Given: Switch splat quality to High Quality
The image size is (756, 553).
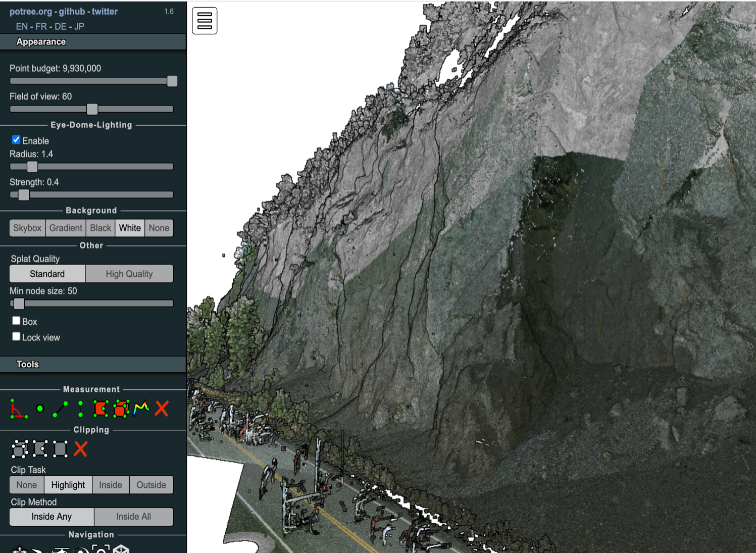Looking at the screenshot, I should point(129,274).
